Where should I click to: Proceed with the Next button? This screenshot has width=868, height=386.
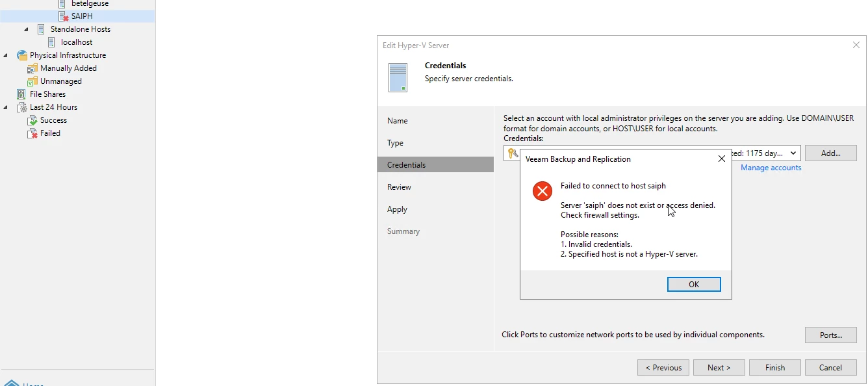point(719,368)
